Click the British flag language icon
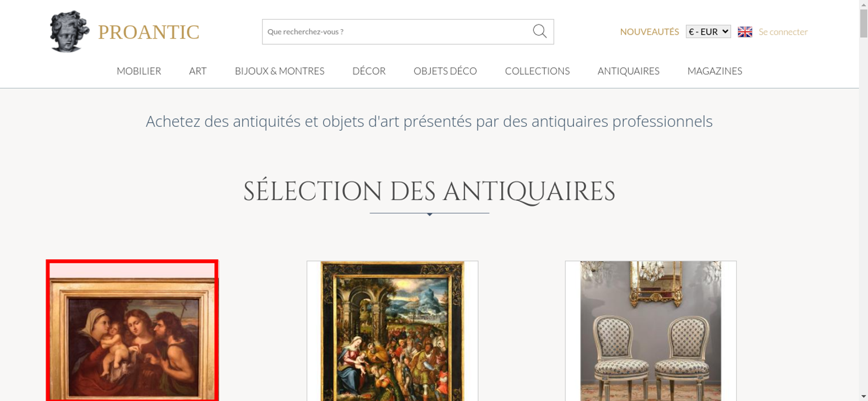This screenshot has height=401, width=868. pyautogui.click(x=745, y=32)
